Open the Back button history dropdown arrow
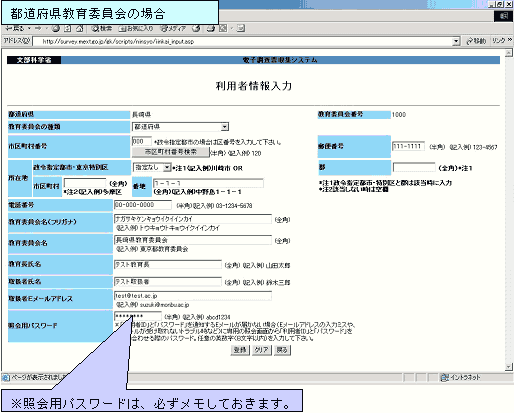The height and width of the screenshot is (413, 514). [x=29, y=29]
